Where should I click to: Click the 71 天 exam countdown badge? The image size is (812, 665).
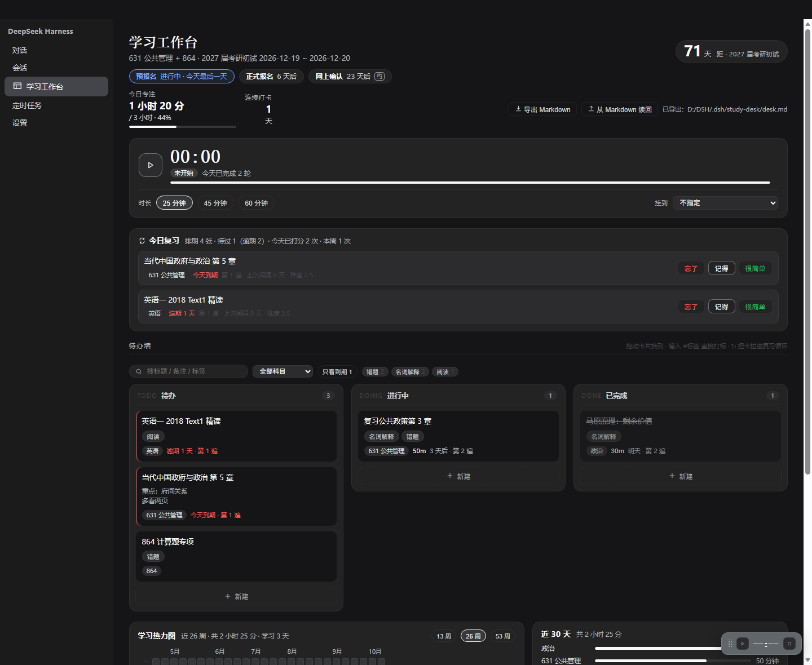[731, 52]
